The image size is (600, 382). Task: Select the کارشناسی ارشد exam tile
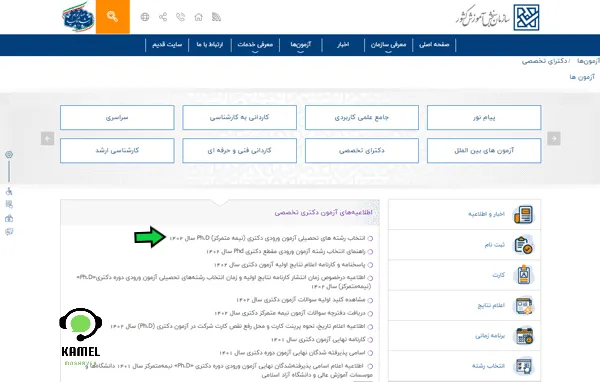tap(117, 150)
